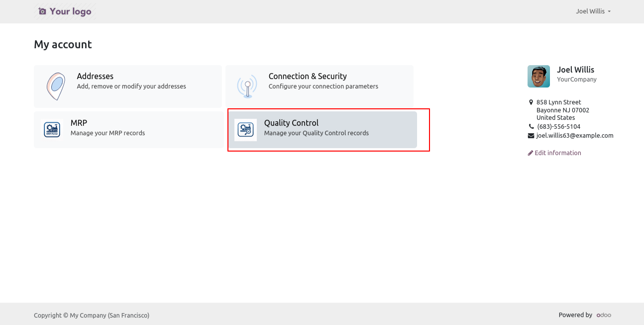Click the envelope icon beside the email address
The width and height of the screenshot is (644, 325).
(x=531, y=136)
